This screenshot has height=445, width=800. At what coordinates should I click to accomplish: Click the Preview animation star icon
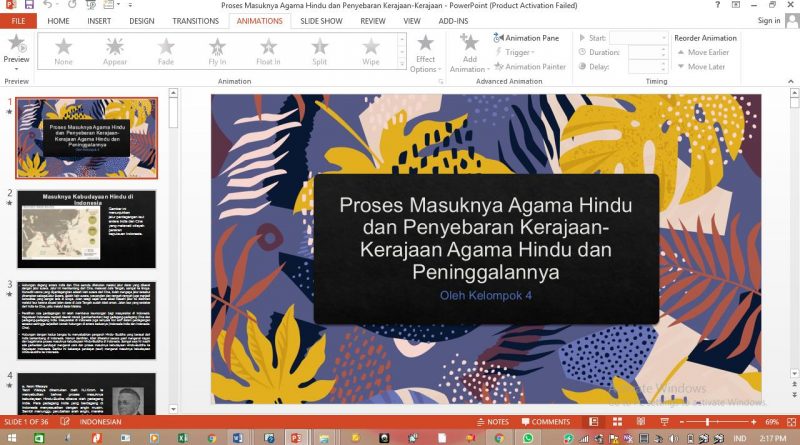(16, 44)
